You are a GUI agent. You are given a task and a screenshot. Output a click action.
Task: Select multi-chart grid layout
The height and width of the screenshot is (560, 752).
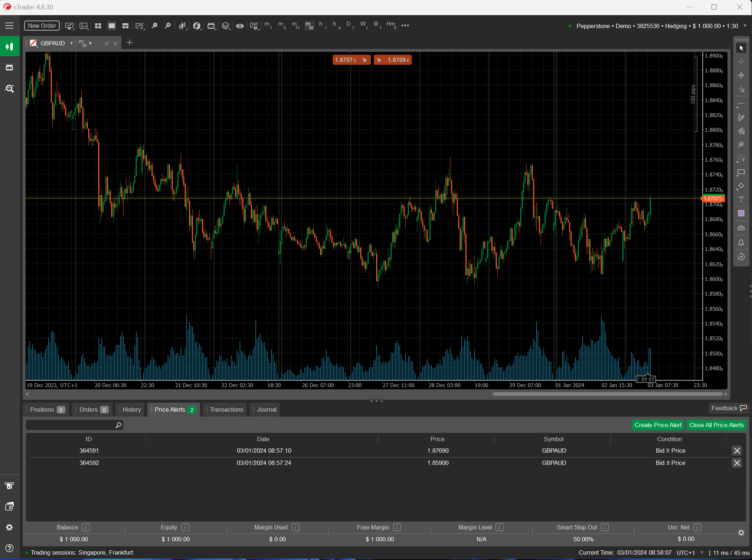98,26
